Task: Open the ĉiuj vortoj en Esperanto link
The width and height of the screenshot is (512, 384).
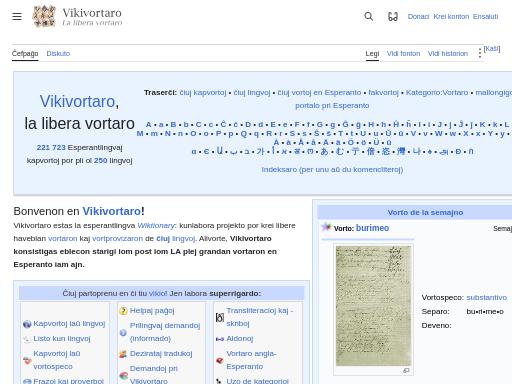Action: point(319,93)
